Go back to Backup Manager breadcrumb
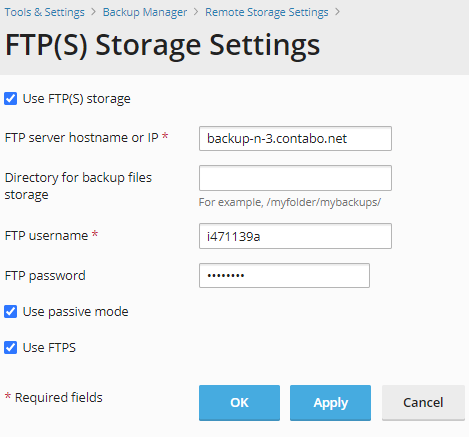The width and height of the screenshot is (469, 437). click(145, 12)
